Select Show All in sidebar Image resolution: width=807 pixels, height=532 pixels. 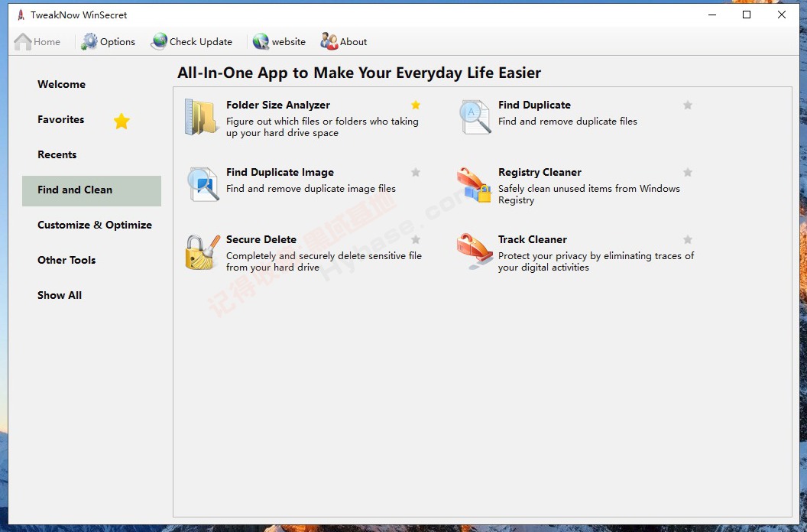(x=59, y=295)
